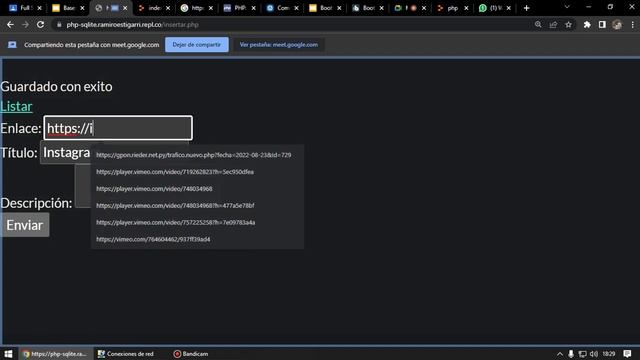
Task: Open the profile avatar menu
Action: coord(617,24)
